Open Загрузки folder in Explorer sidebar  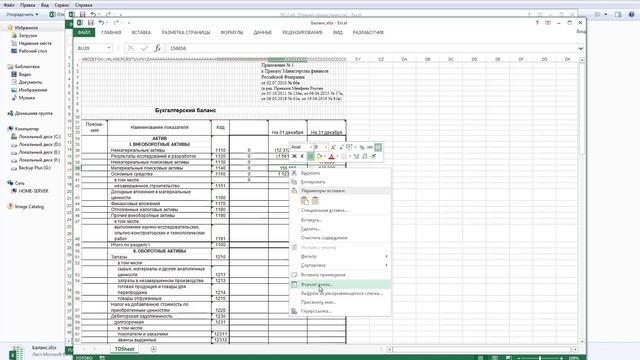click(x=28, y=36)
